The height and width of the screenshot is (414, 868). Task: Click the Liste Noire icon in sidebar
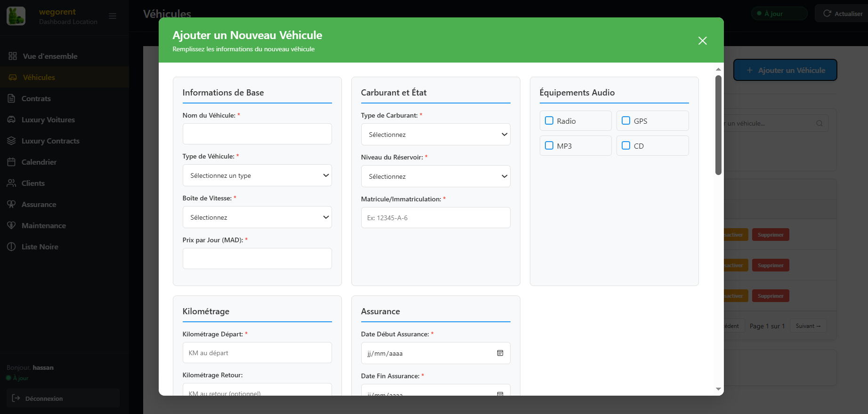[12, 247]
